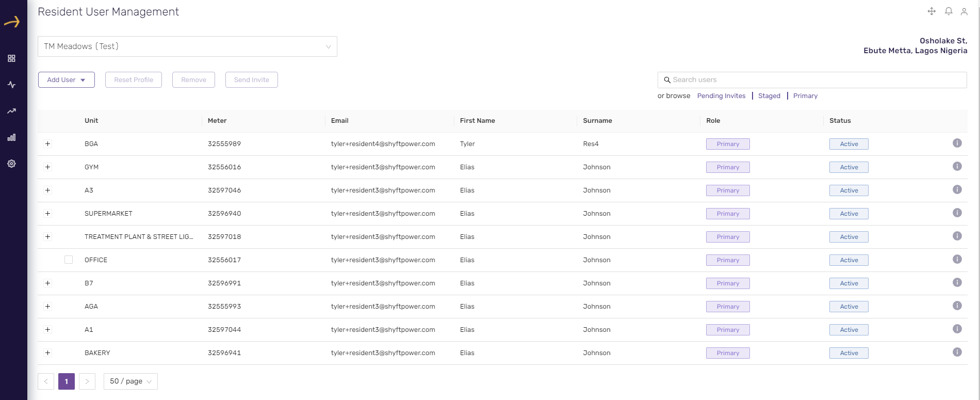Image resolution: width=980 pixels, height=400 pixels.
Task: Click the move arrows icon in header
Action: [932, 11]
